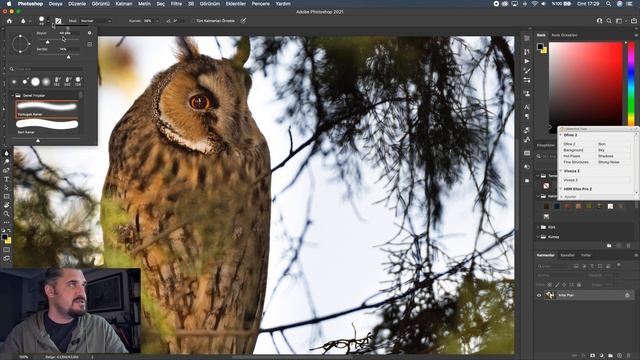
Task: Open the workspace switcher icon
Action: point(619,21)
